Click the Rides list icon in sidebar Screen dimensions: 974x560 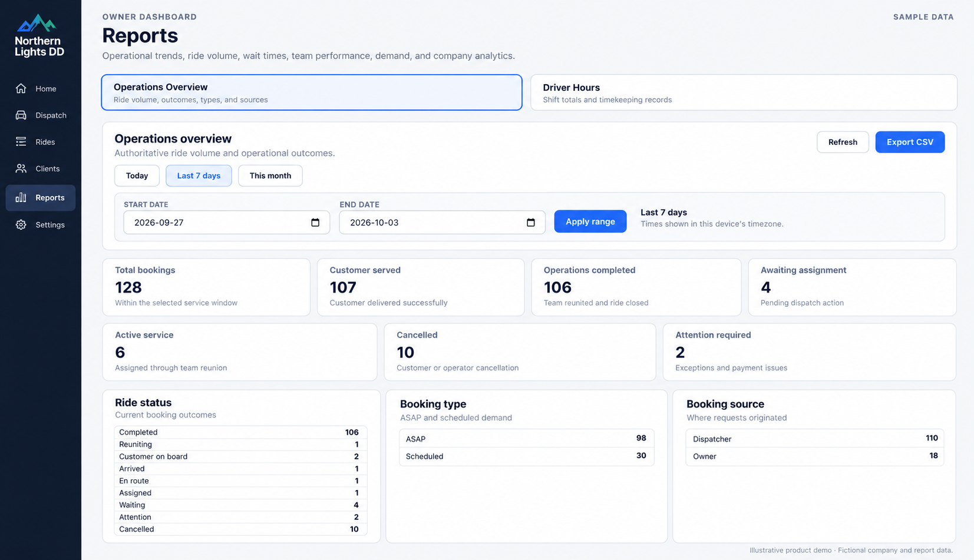pos(21,141)
